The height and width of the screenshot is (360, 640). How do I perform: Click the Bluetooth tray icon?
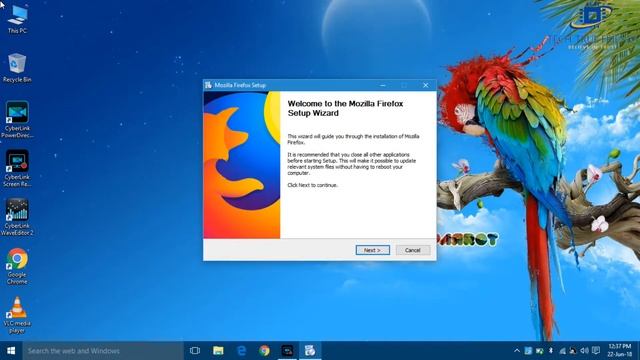(x=551, y=351)
